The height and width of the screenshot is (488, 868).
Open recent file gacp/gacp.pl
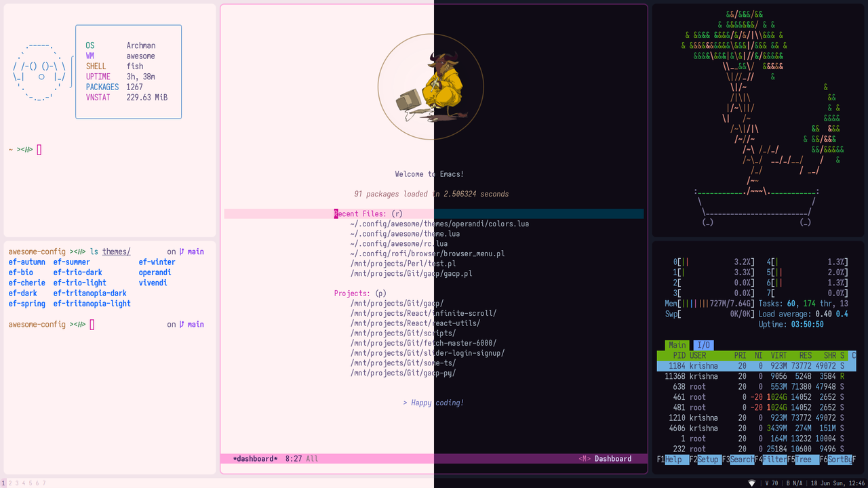[411, 274]
